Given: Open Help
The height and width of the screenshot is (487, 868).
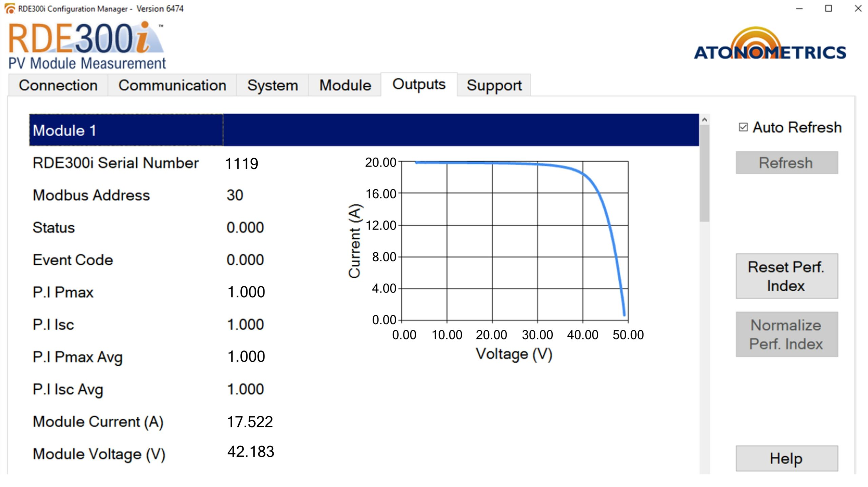Looking at the screenshot, I should point(786,459).
